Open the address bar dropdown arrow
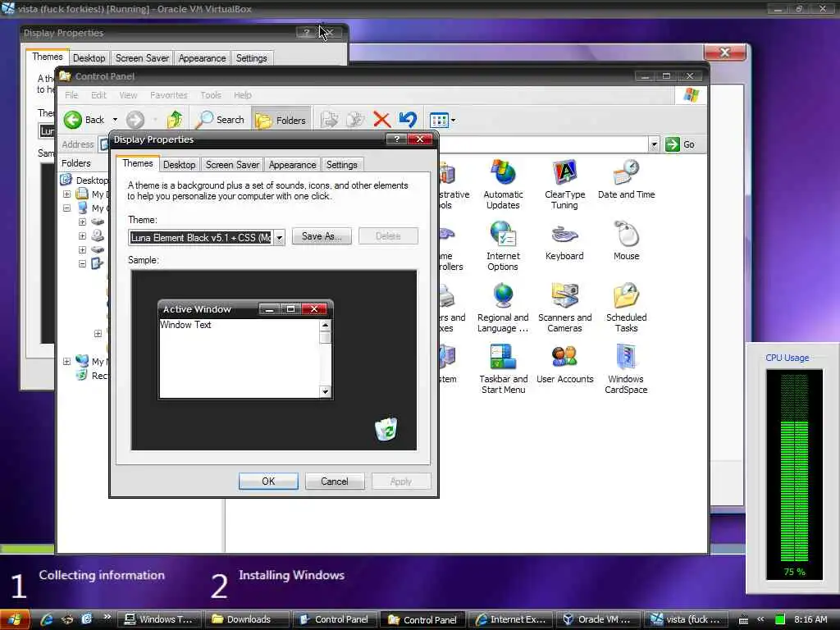This screenshot has height=630, width=840. (x=654, y=144)
